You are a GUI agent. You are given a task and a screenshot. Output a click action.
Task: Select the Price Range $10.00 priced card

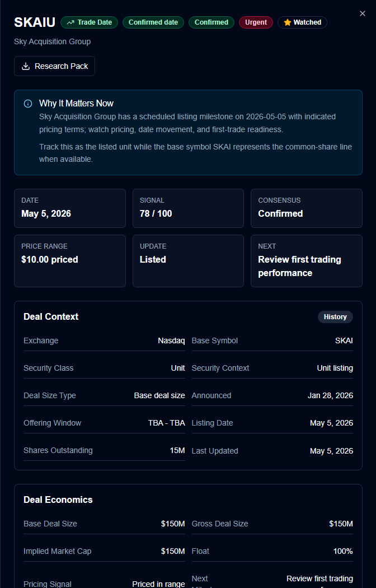click(x=69, y=261)
